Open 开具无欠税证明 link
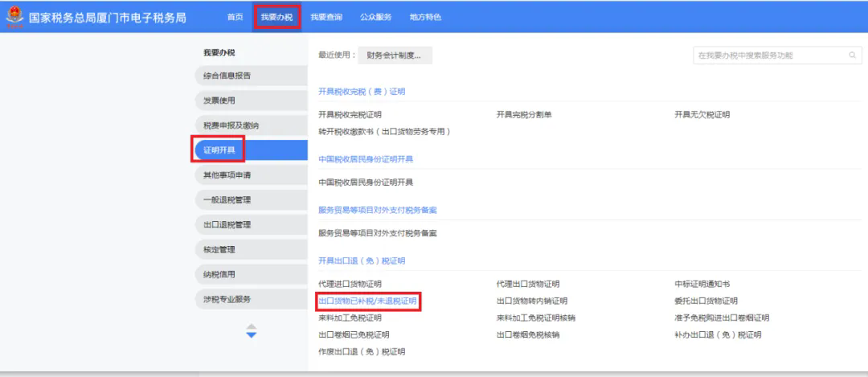 coord(702,115)
